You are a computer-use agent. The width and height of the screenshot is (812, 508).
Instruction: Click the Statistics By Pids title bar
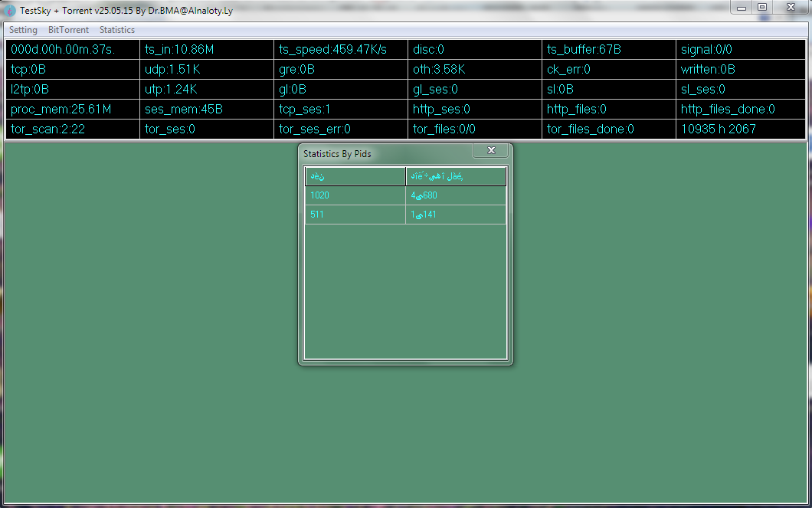pyautogui.click(x=383, y=154)
